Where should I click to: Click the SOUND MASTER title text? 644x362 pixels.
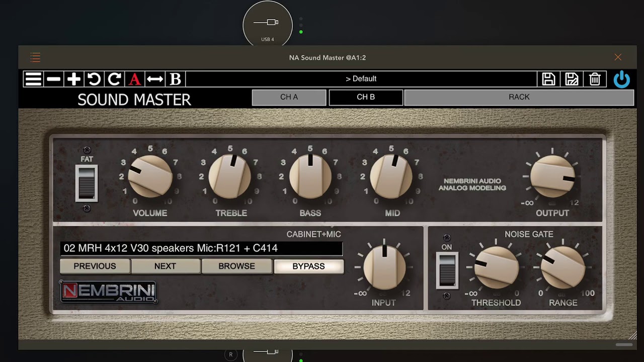pyautogui.click(x=134, y=100)
